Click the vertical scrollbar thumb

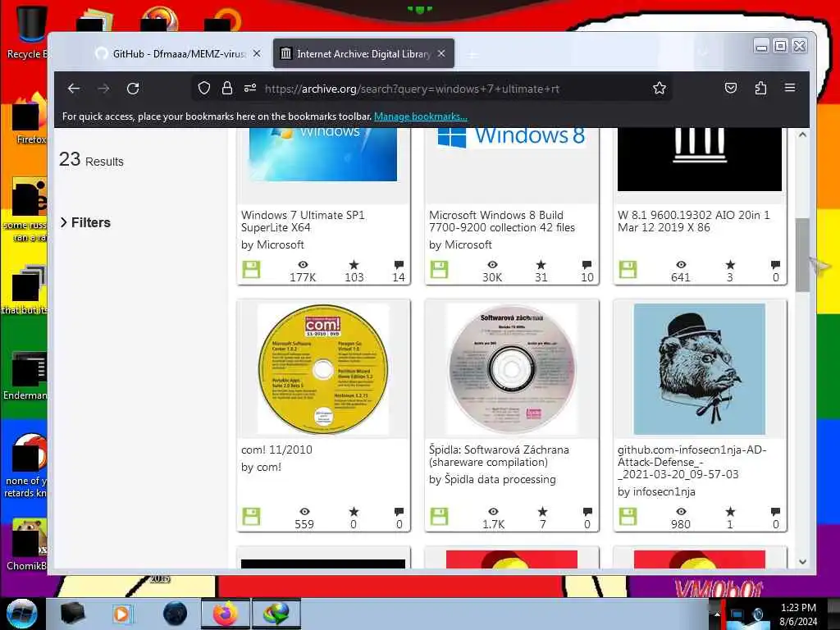[802, 254]
